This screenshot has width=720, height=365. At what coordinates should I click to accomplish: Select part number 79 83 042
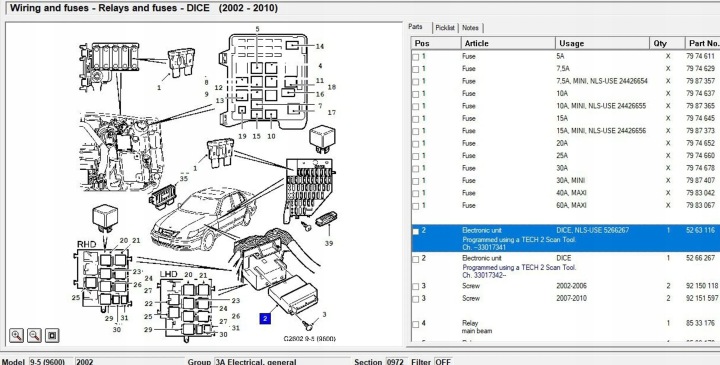701,193
